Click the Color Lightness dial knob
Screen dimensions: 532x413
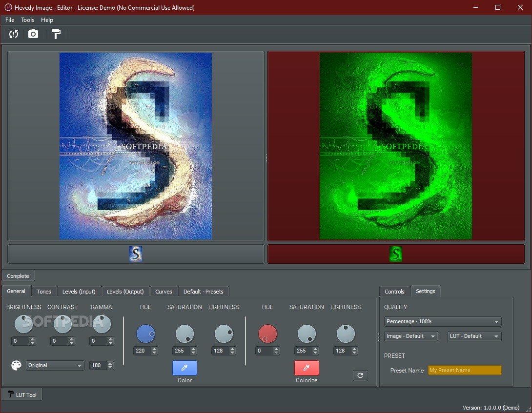pos(224,334)
